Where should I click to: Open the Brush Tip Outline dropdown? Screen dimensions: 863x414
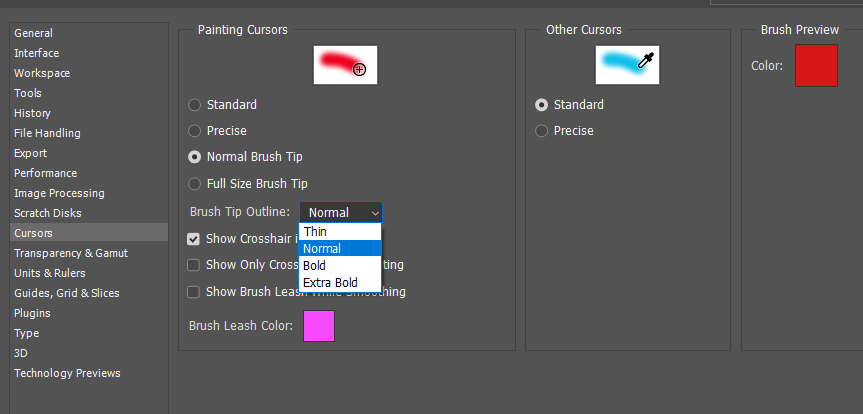[x=341, y=212]
